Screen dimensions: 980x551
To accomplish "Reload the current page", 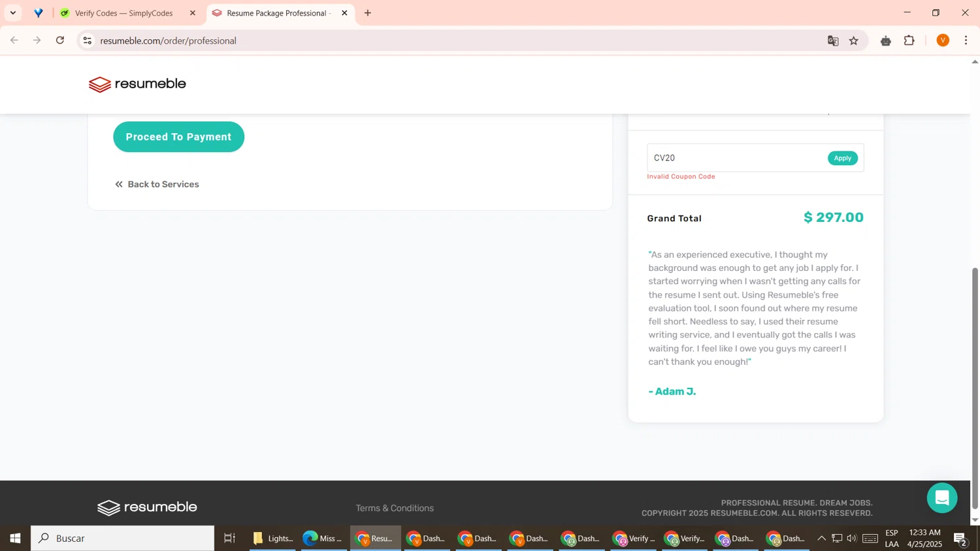I will pos(60,40).
